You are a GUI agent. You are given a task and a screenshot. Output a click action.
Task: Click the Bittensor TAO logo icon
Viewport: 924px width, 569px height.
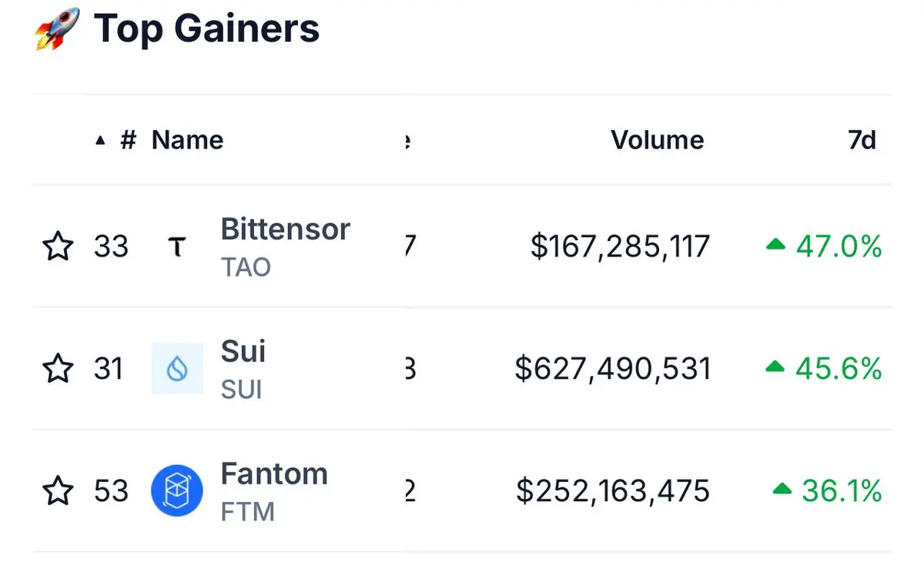coord(177,247)
